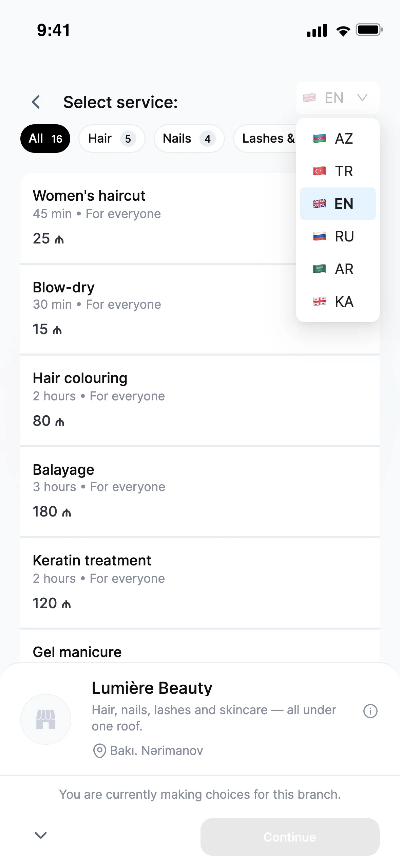Image resolution: width=400 pixels, height=868 pixels.
Task: Collapse the EN language dropdown
Action: click(x=338, y=98)
